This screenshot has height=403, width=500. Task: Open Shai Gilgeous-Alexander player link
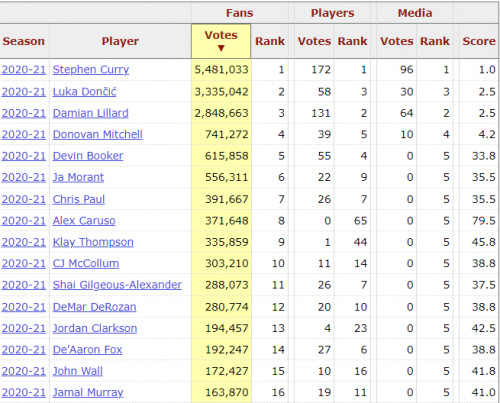coord(117,285)
